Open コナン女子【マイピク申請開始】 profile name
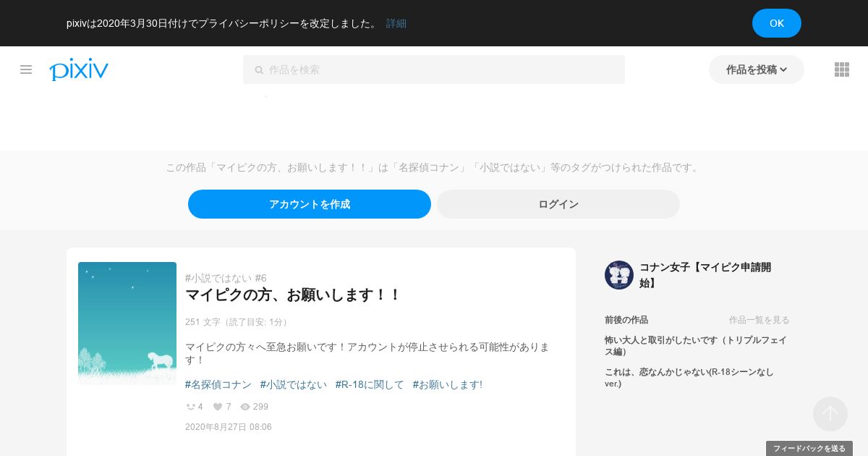 coord(705,275)
